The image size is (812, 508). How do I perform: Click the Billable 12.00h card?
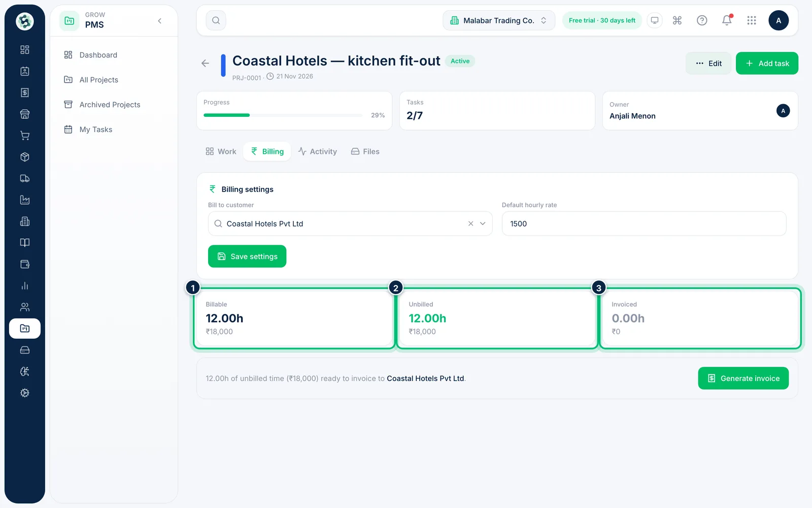point(294,319)
